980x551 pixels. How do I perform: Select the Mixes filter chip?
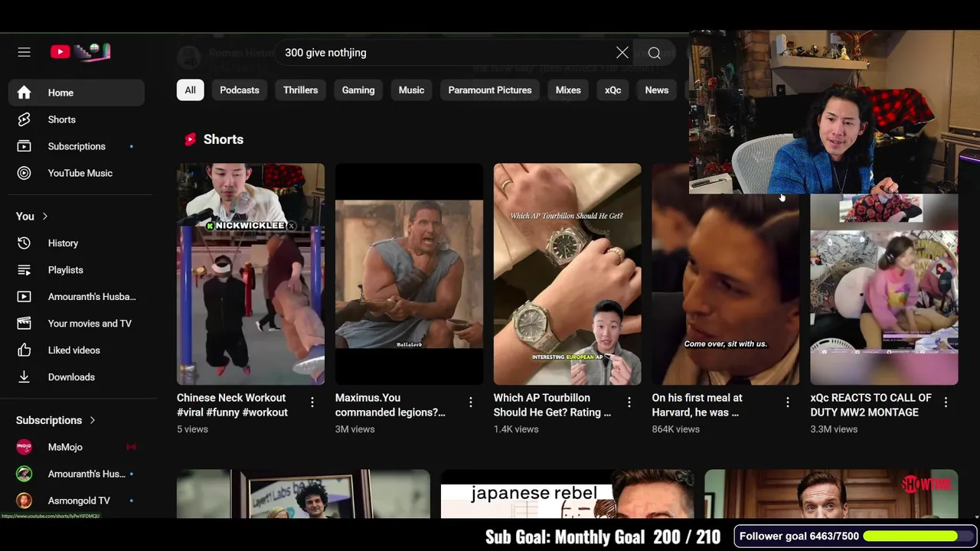[x=568, y=90]
